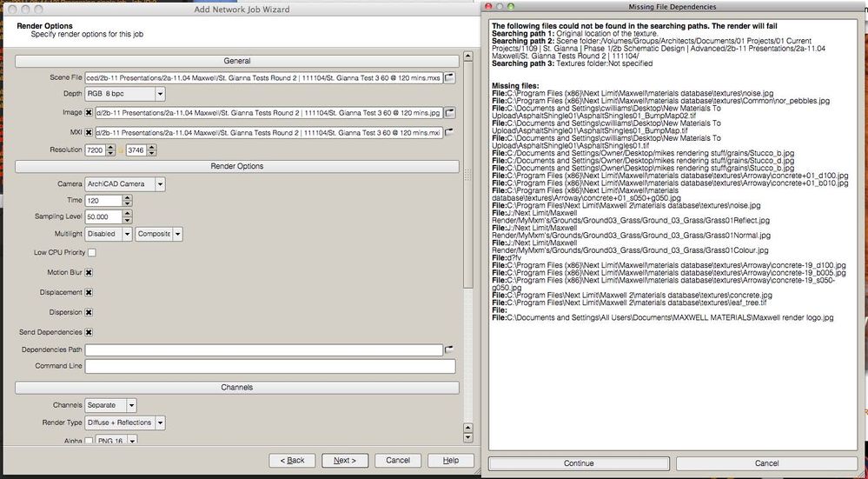Click the resolution width field 7200

[x=96, y=150]
